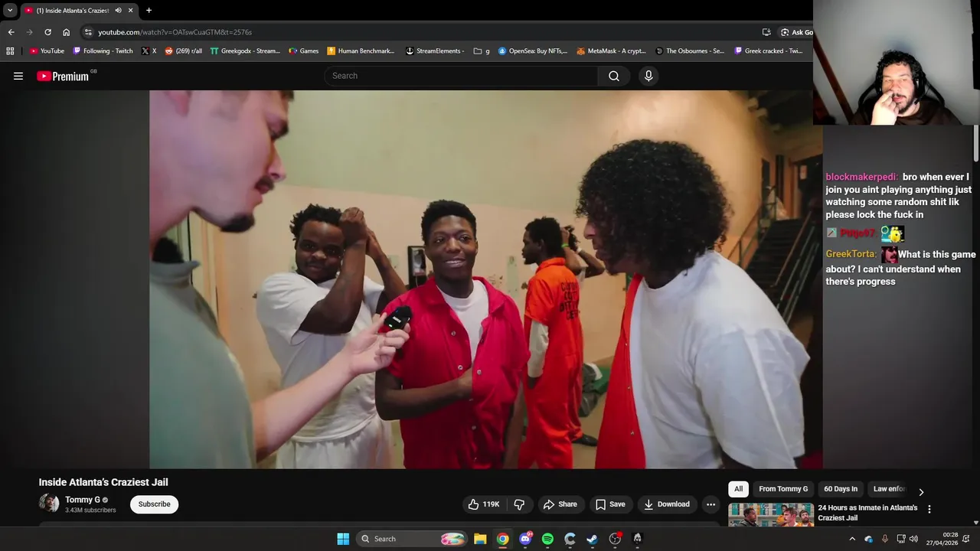The image size is (980, 551).
Task: Open 24 Hours as Inmate video thumbnail
Action: click(771, 515)
